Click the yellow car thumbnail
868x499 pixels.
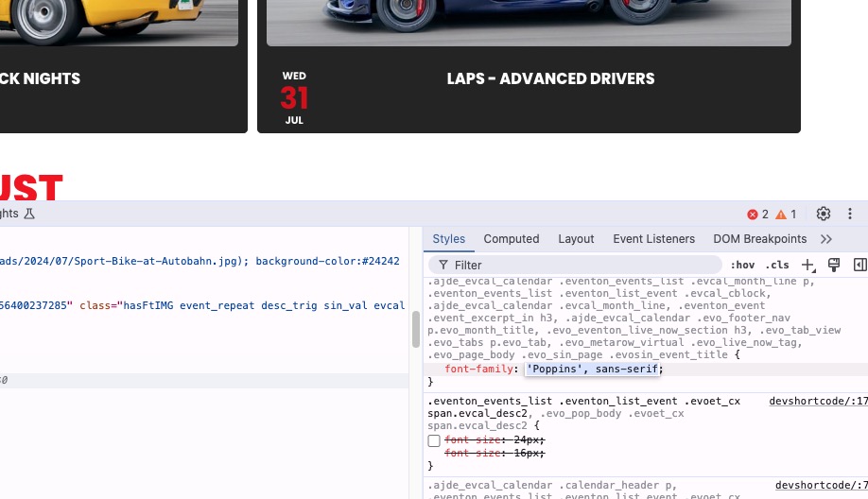119,23
